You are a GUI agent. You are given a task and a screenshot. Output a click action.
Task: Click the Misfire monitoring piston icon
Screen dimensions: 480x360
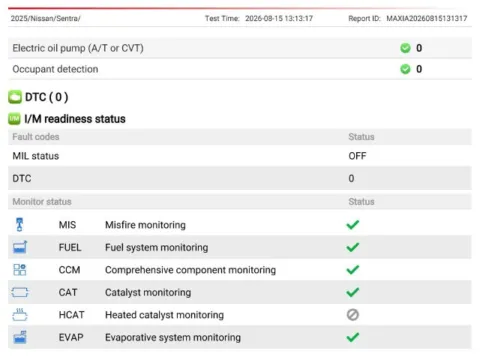click(19, 224)
